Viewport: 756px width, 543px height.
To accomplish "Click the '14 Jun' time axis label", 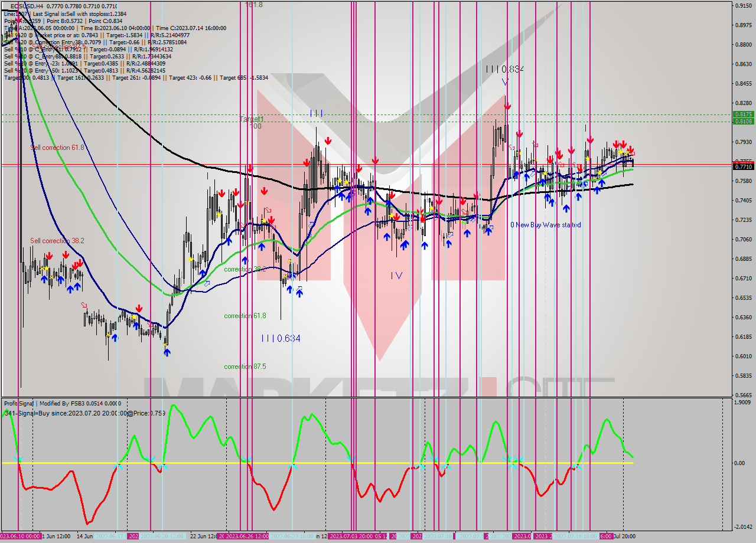I will pyautogui.click(x=84, y=536).
